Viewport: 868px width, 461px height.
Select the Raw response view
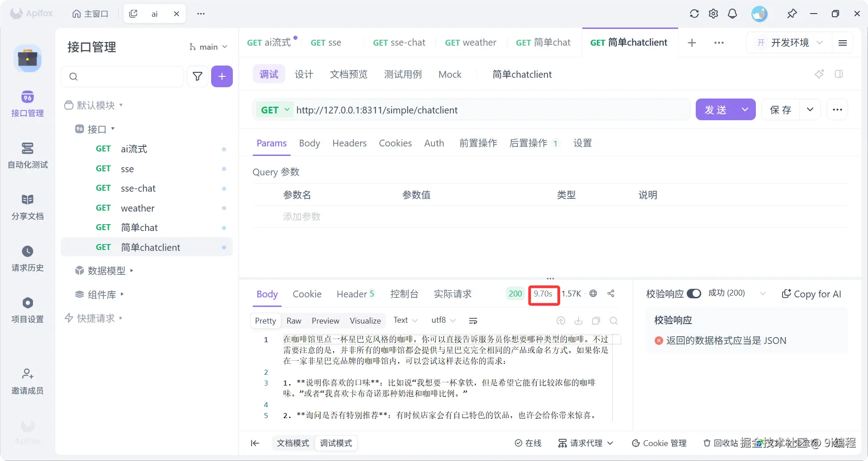tap(294, 320)
